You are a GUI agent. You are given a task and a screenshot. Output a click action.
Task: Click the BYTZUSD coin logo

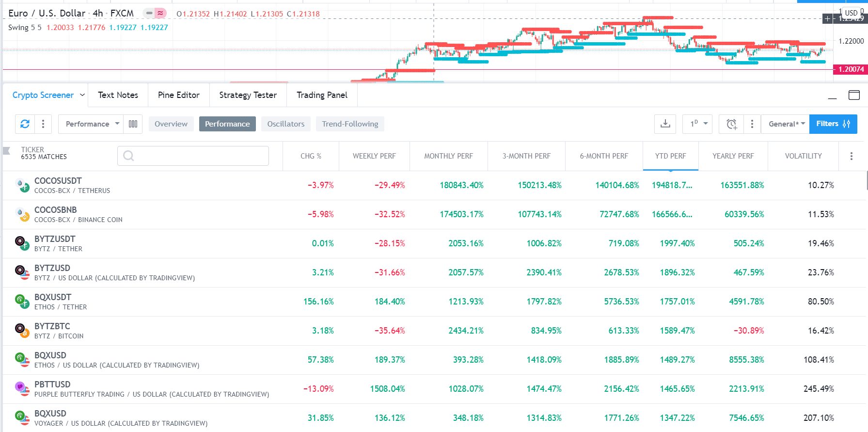[22, 272]
